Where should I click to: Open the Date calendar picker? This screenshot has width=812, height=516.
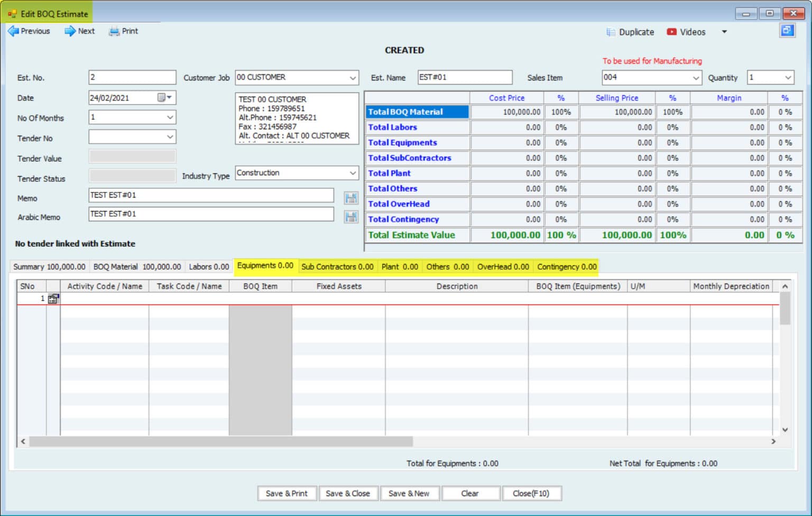click(x=164, y=98)
